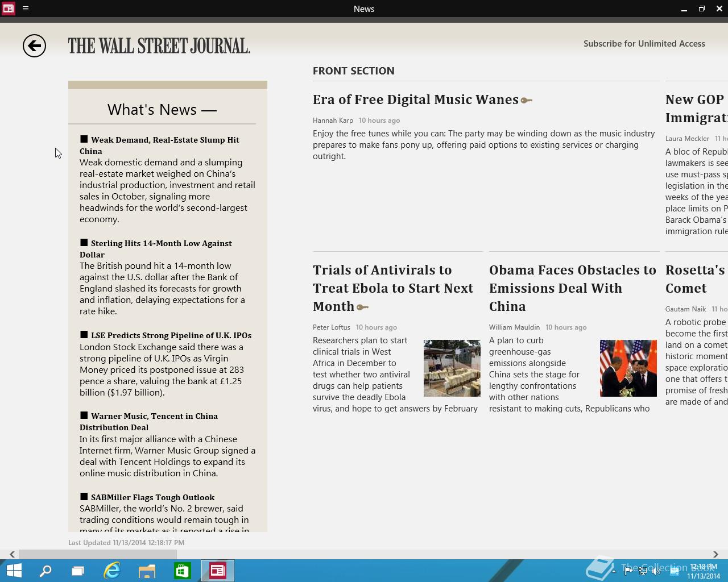Open Sterling Hits 14-Month Low Against Dollar

coord(156,249)
